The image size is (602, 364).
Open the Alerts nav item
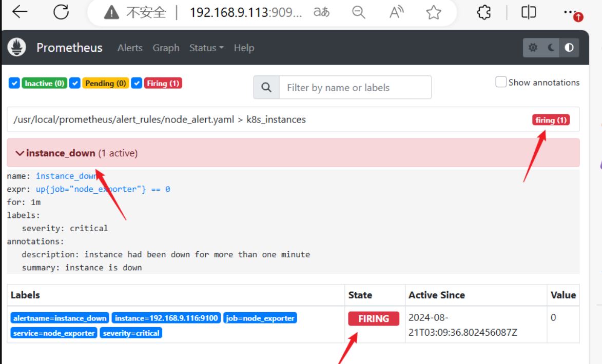(x=130, y=48)
